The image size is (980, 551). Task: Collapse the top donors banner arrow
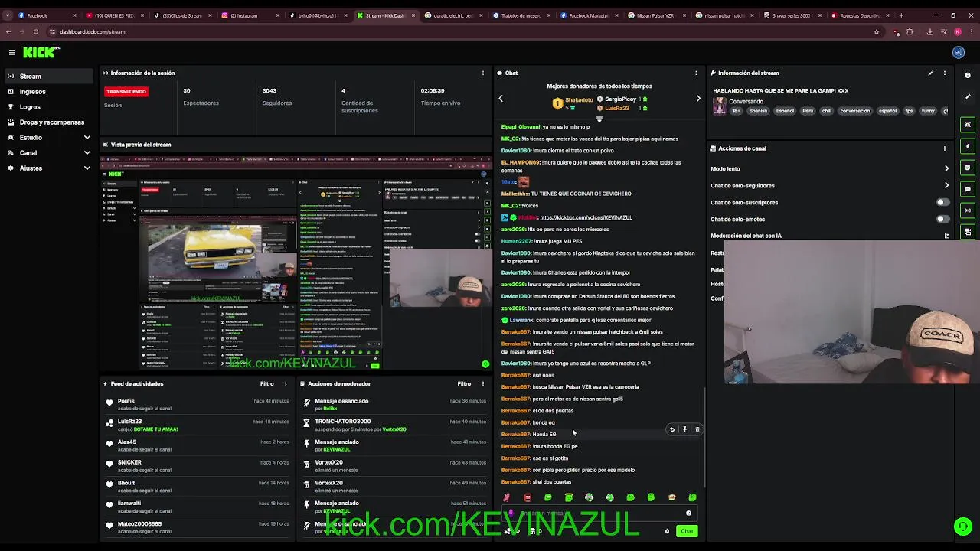tap(599, 119)
